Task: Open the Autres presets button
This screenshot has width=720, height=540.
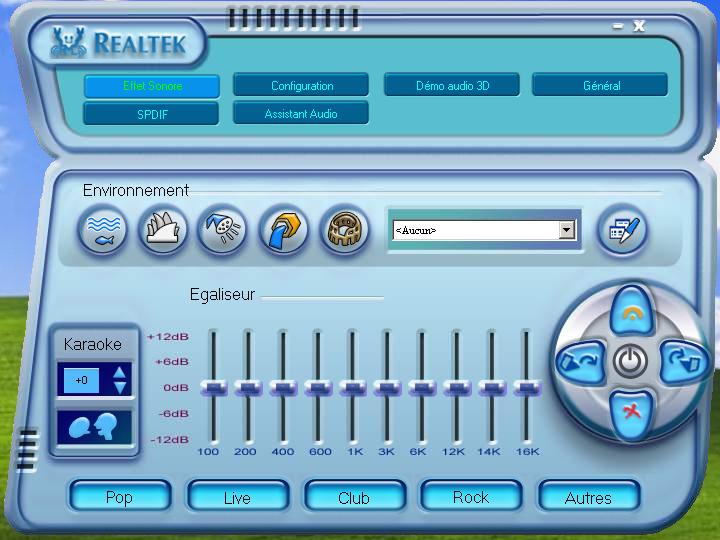Action: point(589,497)
